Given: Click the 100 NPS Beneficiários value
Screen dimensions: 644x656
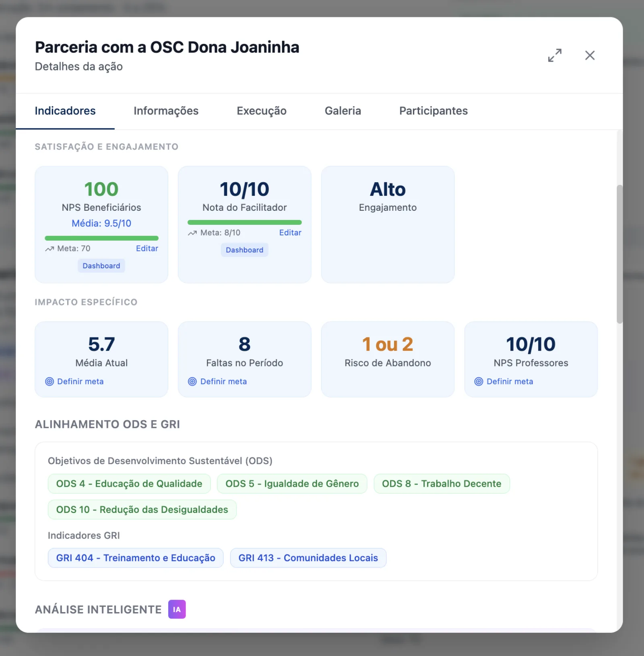Looking at the screenshot, I should 101,189.
